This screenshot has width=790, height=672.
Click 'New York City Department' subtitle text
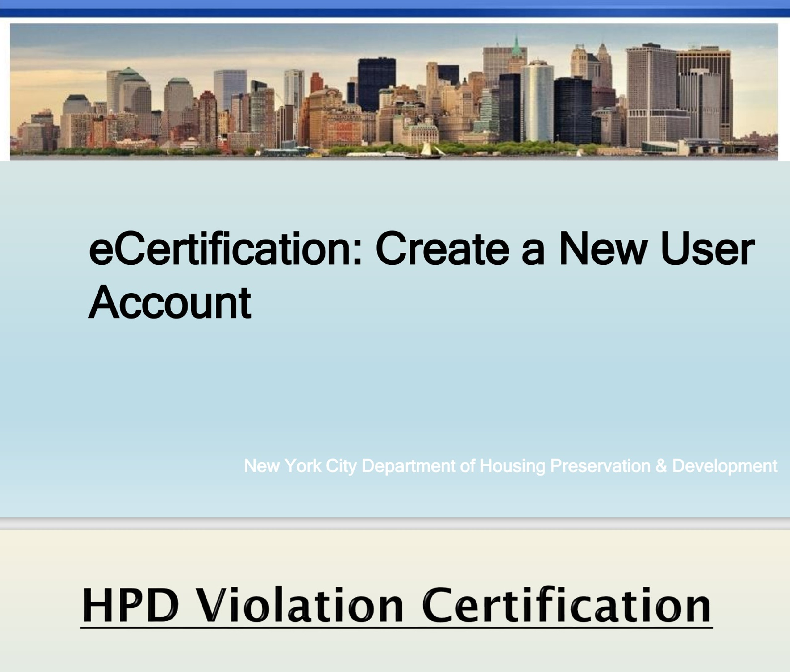tap(349, 466)
